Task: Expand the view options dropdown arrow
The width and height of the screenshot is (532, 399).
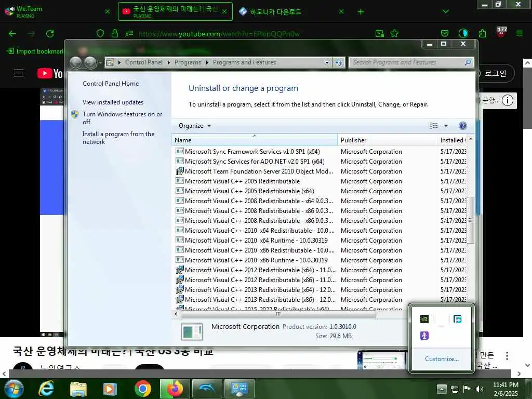Action: [x=446, y=126]
